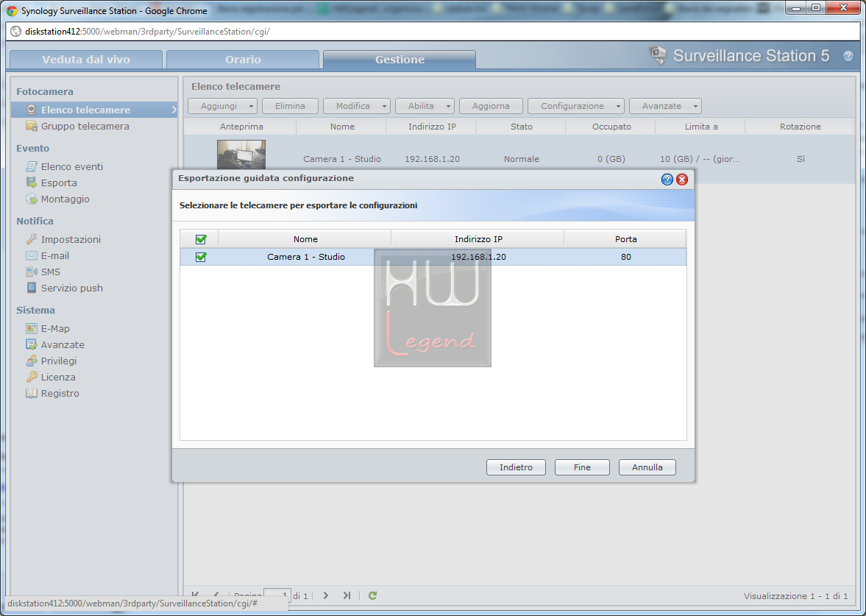Click the Camera 1 preview thumbnail

241,155
